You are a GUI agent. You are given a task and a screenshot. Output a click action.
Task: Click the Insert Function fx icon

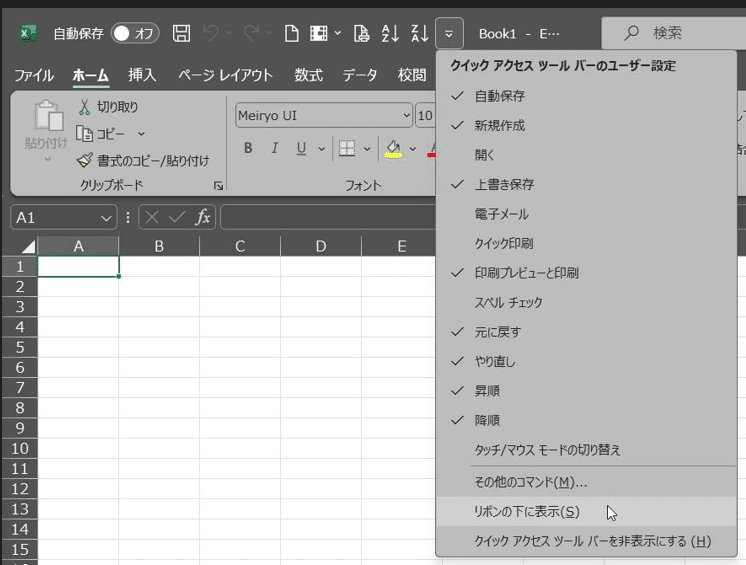point(203,217)
